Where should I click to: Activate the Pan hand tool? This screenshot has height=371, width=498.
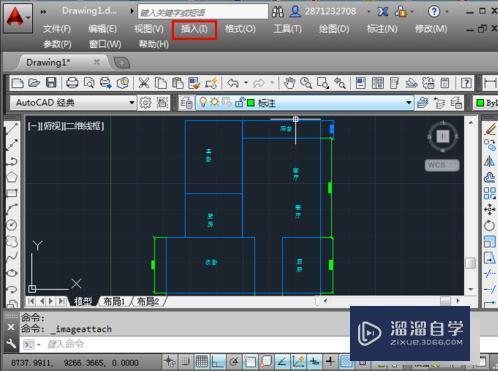[x=289, y=83]
